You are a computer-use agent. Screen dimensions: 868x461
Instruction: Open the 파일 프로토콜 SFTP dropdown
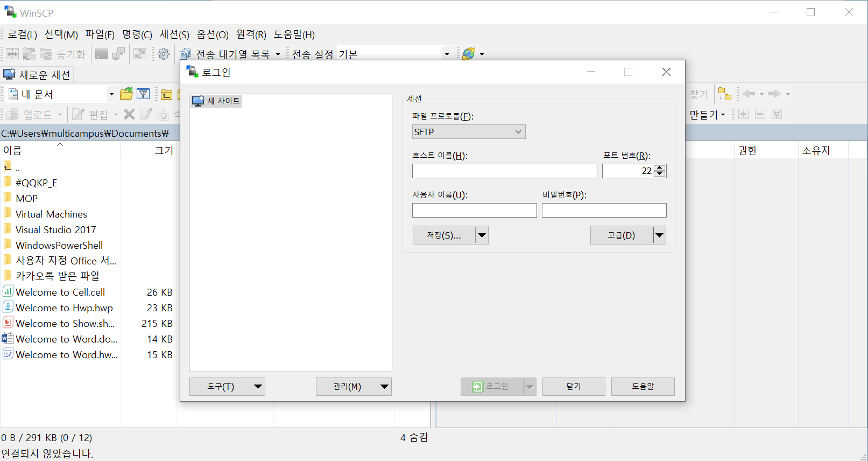coord(469,132)
